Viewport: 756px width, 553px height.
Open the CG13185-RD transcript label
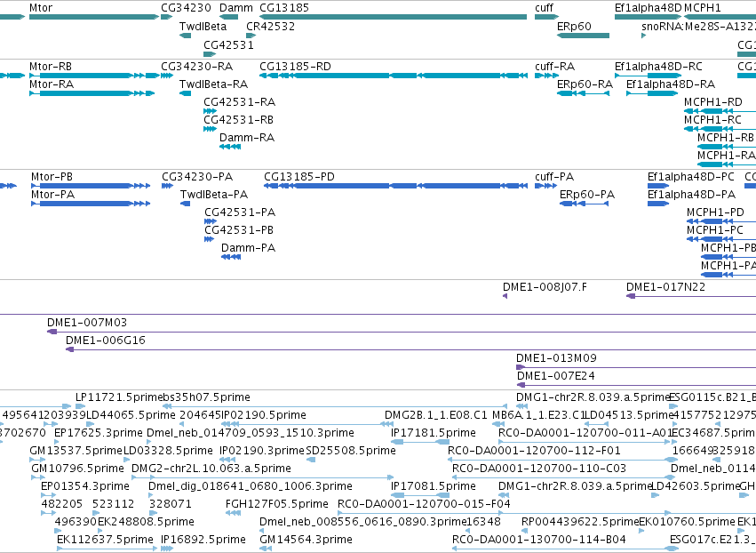[x=295, y=67]
